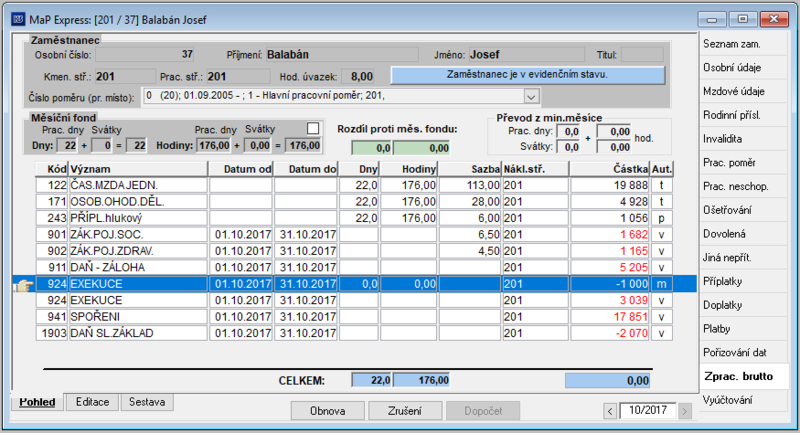
Task: Click the Prac. stř. field
Action: [238, 77]
